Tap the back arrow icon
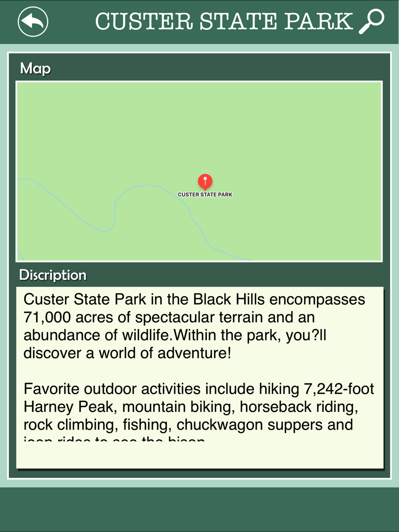The height and width of the screenshot is (532, 399). 33,22
